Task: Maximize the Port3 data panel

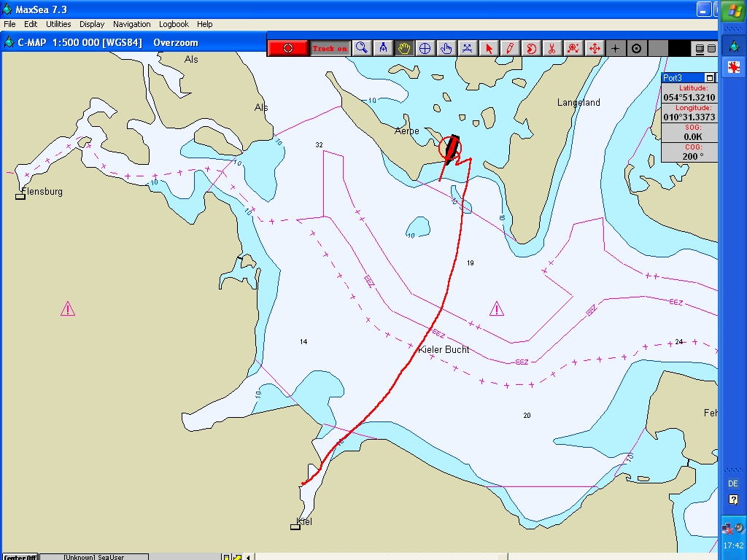Action: pyautogui.click(x=710, y=77)
